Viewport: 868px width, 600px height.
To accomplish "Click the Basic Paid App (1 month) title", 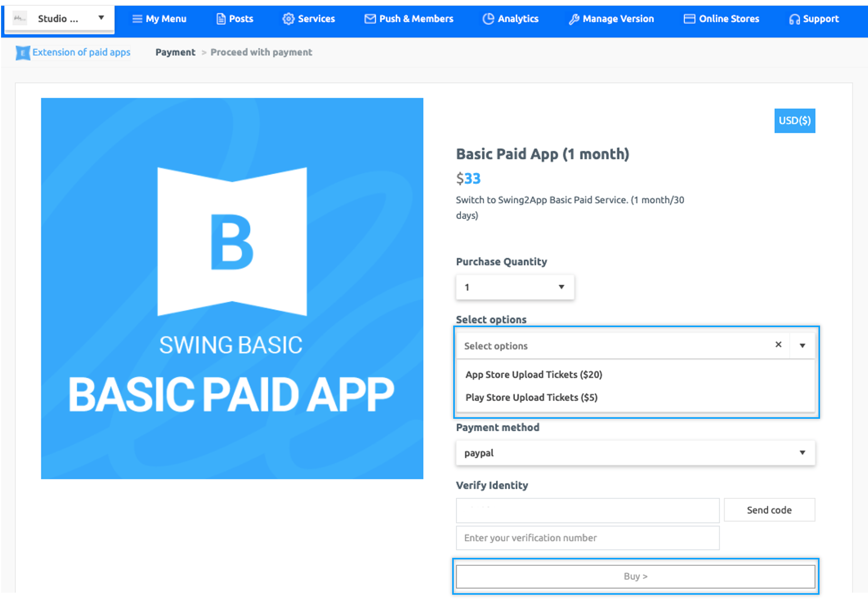I will tap(543, 154).
